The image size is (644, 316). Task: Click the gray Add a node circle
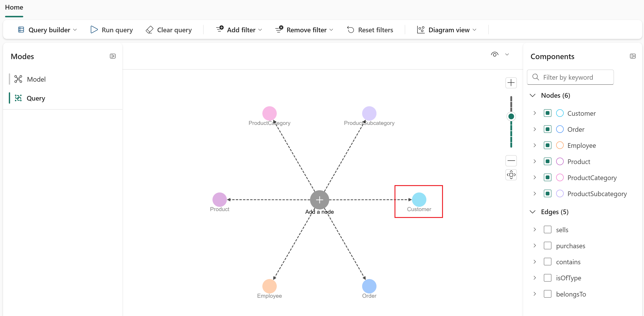click(x=319, y=200)
